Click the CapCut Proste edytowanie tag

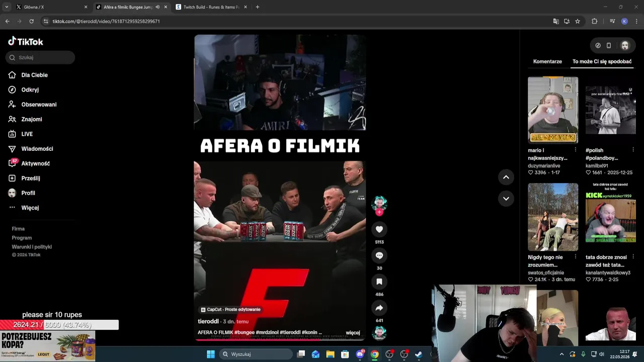[230, 310]
